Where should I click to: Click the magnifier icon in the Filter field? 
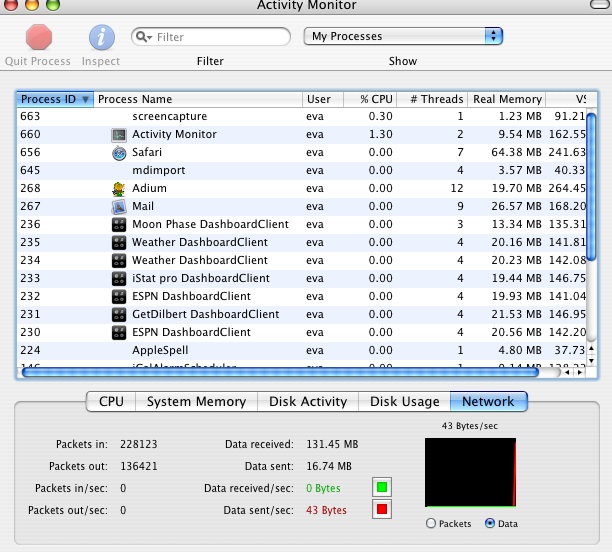coord(143,37)
